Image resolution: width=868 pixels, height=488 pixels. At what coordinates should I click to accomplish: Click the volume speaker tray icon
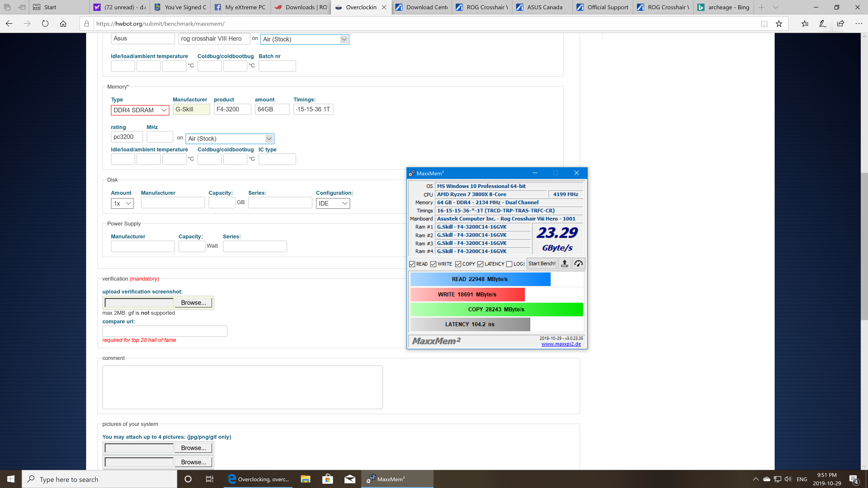pyautogui.click(x=788, y=479)
